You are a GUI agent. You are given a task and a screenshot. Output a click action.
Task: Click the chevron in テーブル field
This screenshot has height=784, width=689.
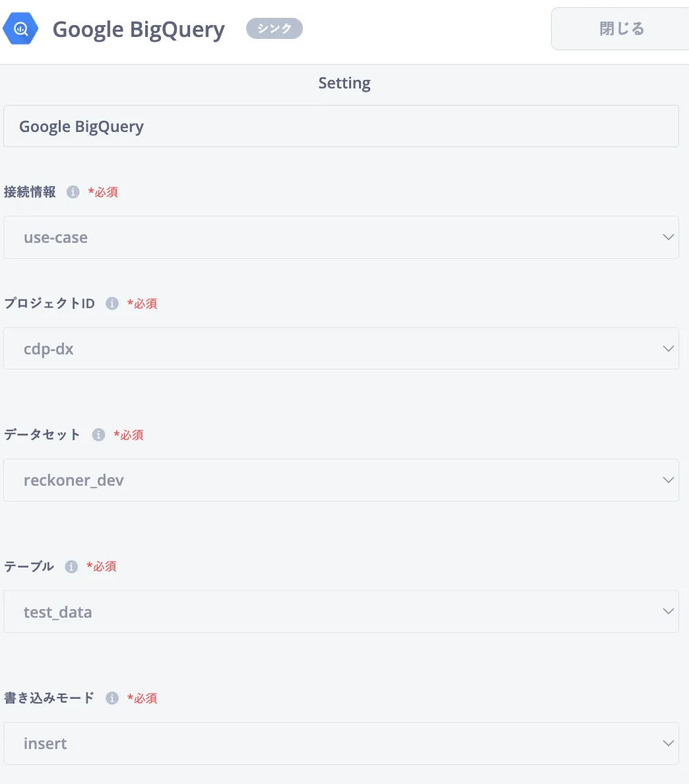668,612
